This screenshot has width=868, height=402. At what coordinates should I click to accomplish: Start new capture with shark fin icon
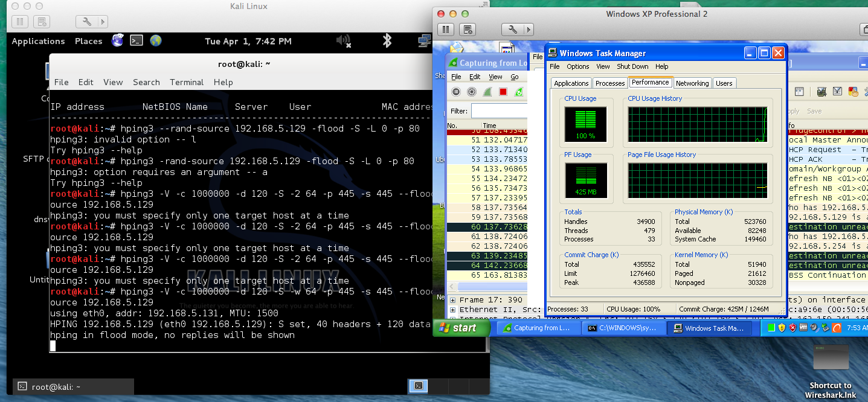click(x=487, y=92)
